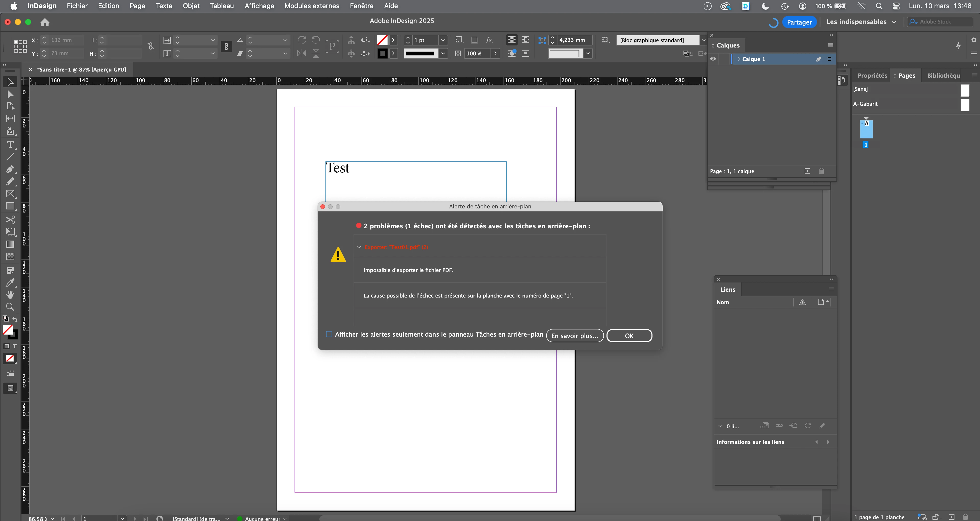Pick the Scissors tool

10,219
